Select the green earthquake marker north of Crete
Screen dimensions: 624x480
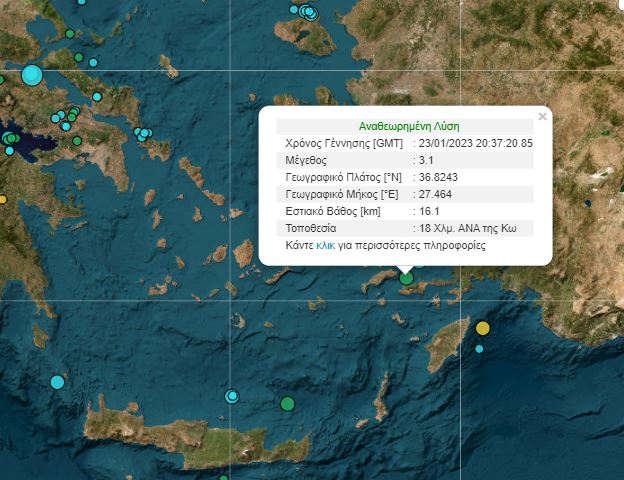[288, 404]
